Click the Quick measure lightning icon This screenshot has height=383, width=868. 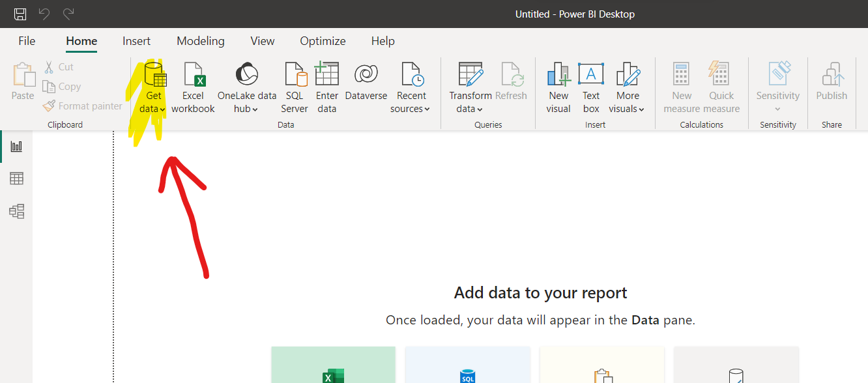720,74
